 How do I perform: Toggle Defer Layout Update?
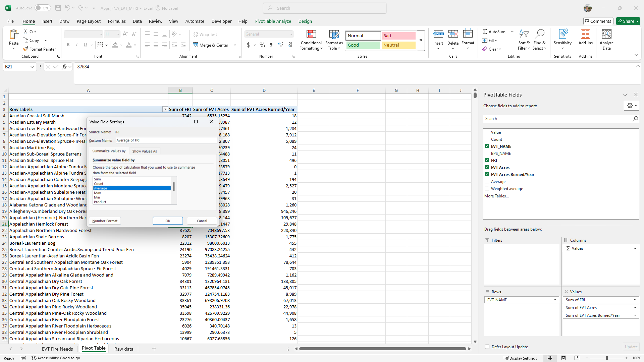click(487, 347)
